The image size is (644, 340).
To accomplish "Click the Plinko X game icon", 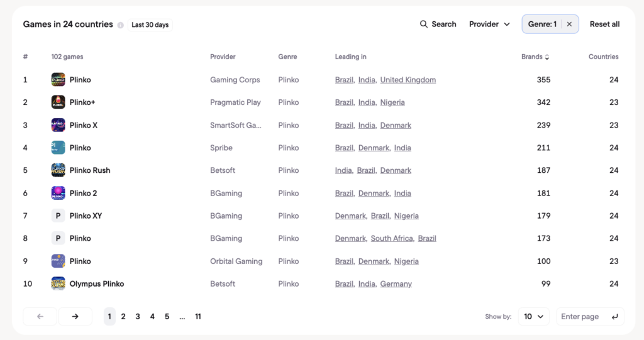I will click(x=58, y=125).
